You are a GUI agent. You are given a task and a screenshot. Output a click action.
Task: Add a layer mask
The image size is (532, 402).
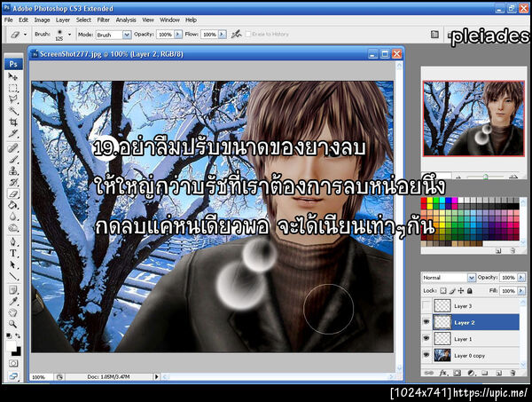pyautogui.click(x=457, y=373)
